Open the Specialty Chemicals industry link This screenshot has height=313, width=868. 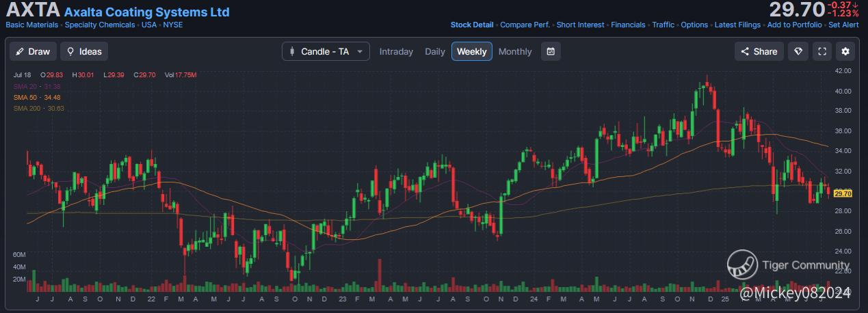(100, 25)
